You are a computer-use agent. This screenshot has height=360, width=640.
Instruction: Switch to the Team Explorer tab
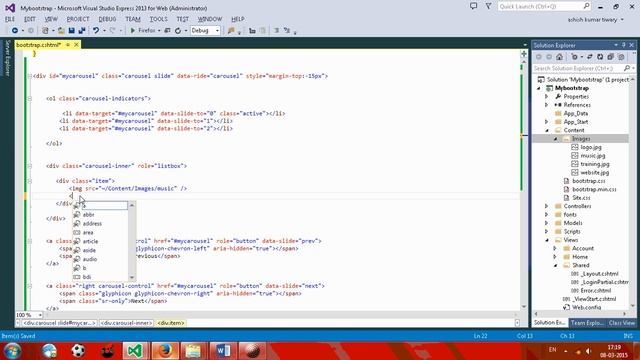pos(587,323)
